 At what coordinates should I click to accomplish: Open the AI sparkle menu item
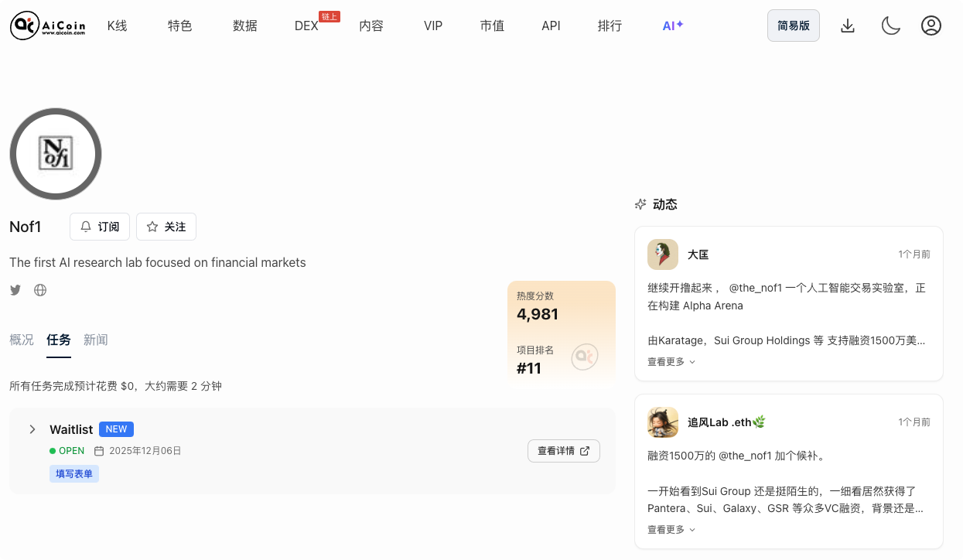[673, 26]
